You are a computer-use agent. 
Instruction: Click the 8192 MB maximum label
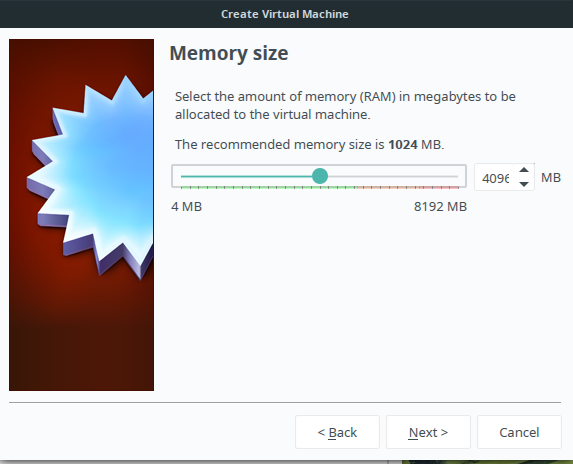[x=440, y=207]
